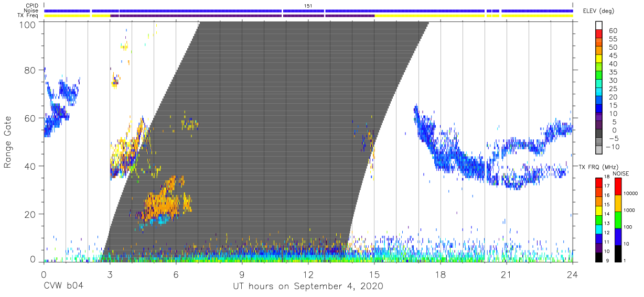
Task: Click range gate axis tick label 20
Action: click(30, 214)
